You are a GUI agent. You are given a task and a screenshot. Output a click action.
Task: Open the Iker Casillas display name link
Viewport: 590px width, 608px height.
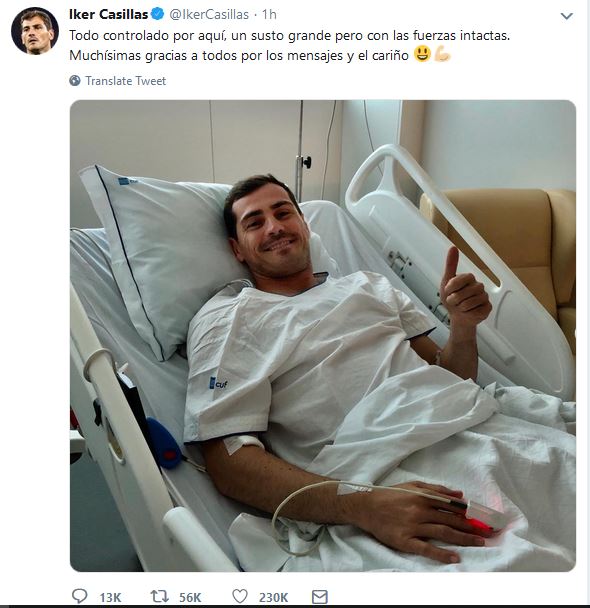coord(109,14)
